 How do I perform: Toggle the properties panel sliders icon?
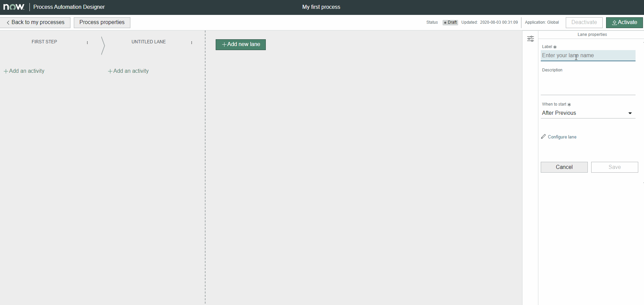(x=531, y=39)
